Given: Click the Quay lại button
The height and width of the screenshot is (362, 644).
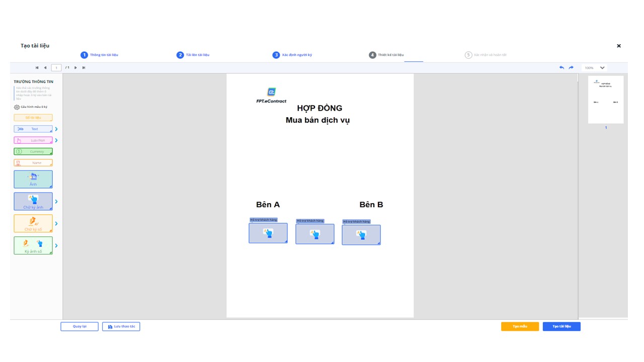Looking at the screenshot, I should 79,326.
